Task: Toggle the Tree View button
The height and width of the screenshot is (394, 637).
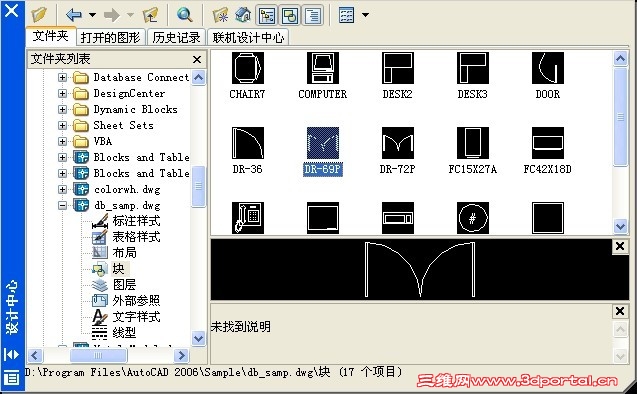Action: coord(266,15)
